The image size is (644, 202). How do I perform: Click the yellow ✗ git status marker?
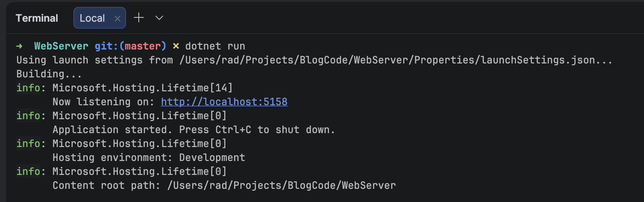(x=176, y=46)
